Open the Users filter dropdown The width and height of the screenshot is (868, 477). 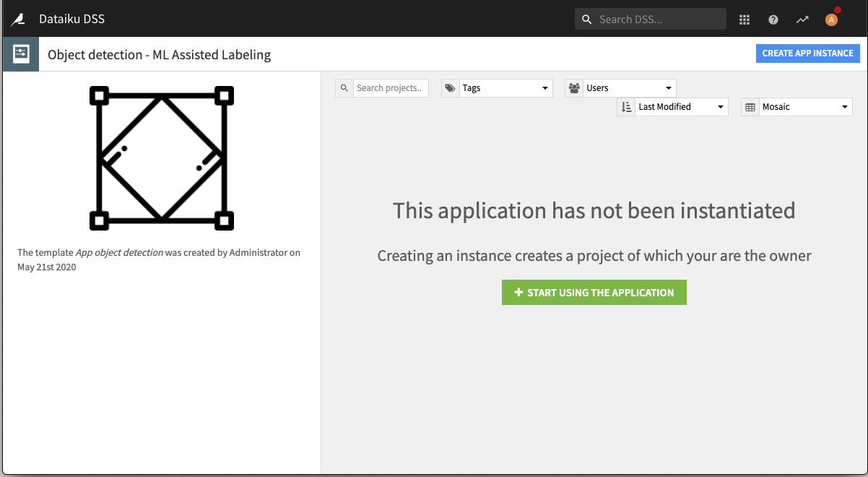[630, 88]
